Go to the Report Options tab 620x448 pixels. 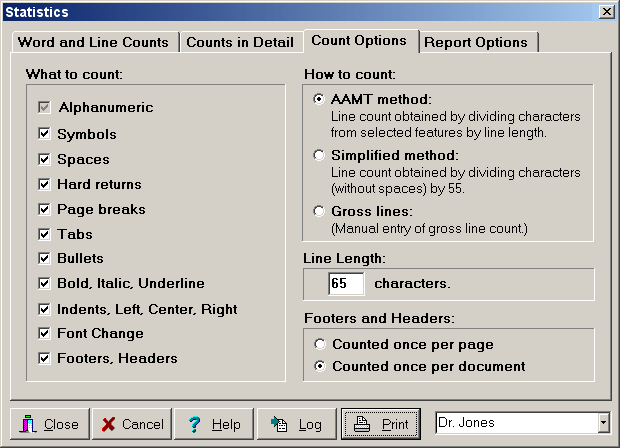(x=475, y=42)
